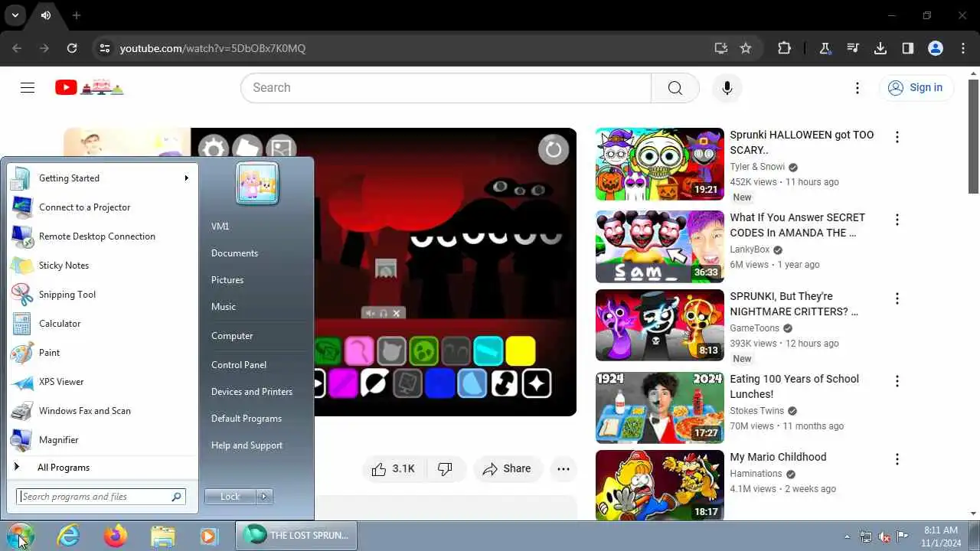Open XPS Viewer
This screenshot has width=980, height=551.
[101, 382]
